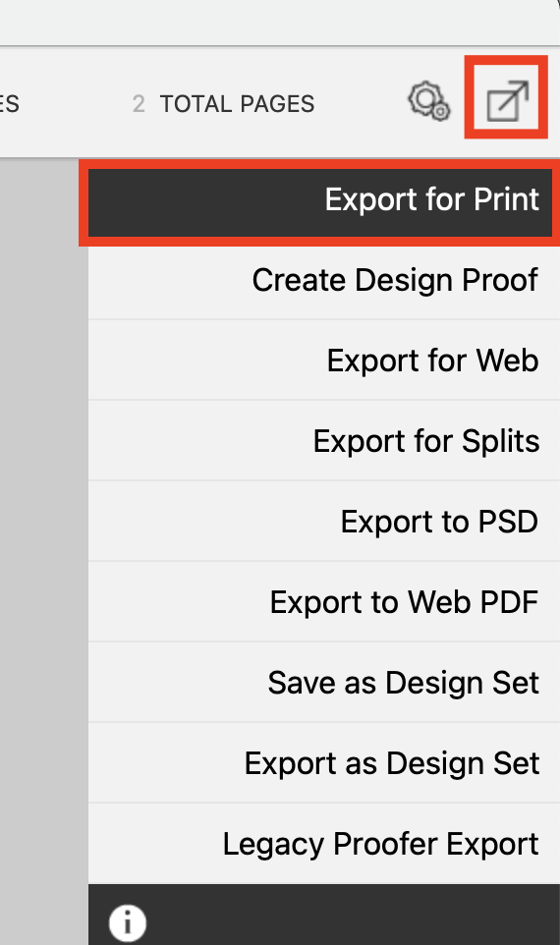Screen dimensions: 560x945
Task: Choose Create Design Proof
Action: click(324, 280)
